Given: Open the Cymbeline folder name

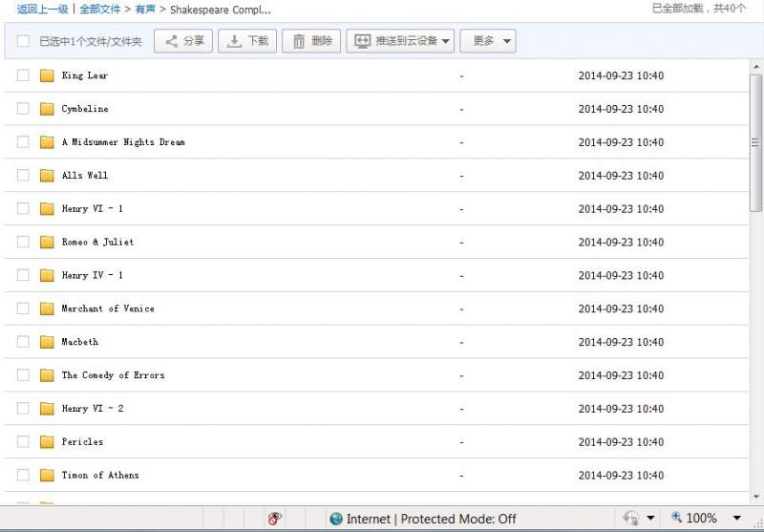Looking at the screenshot, I should (x=85, y=108).
